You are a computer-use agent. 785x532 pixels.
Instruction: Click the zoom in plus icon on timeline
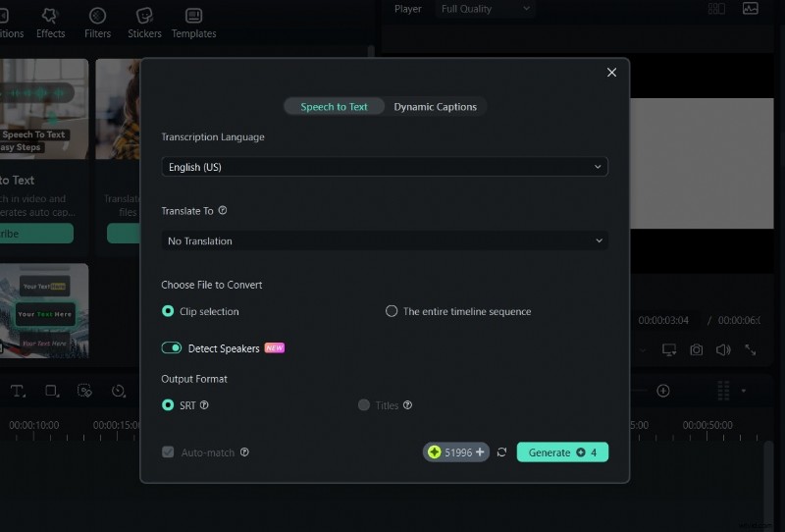[663, 391]
